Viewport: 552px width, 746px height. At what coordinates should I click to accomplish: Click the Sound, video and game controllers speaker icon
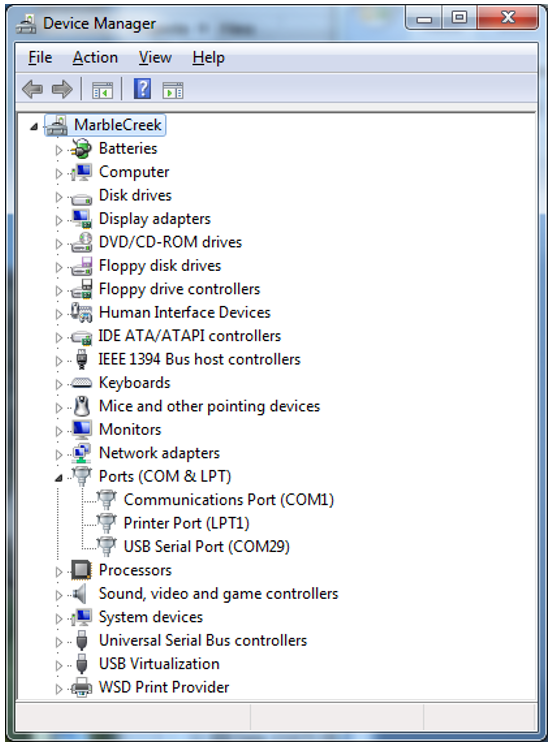80,593
